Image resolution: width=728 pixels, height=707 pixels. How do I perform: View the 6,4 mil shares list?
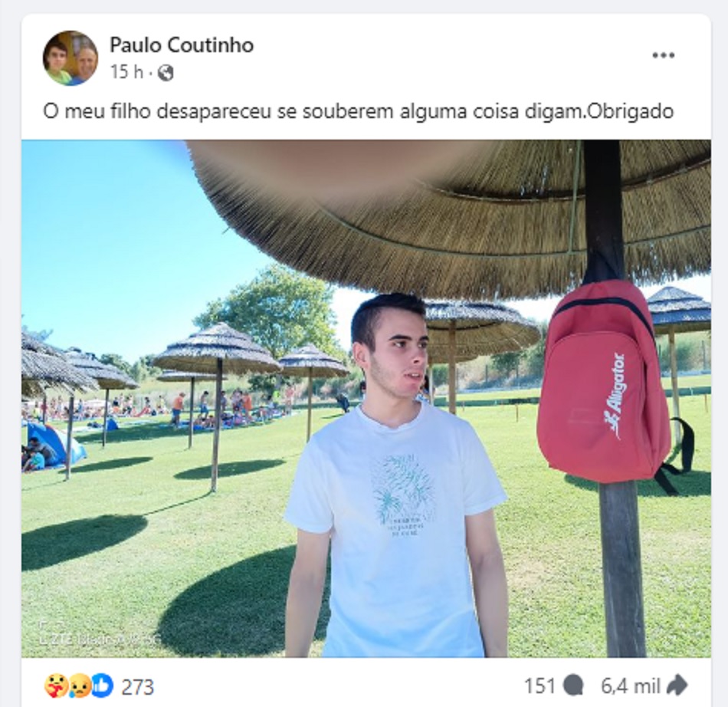[631, 686]
